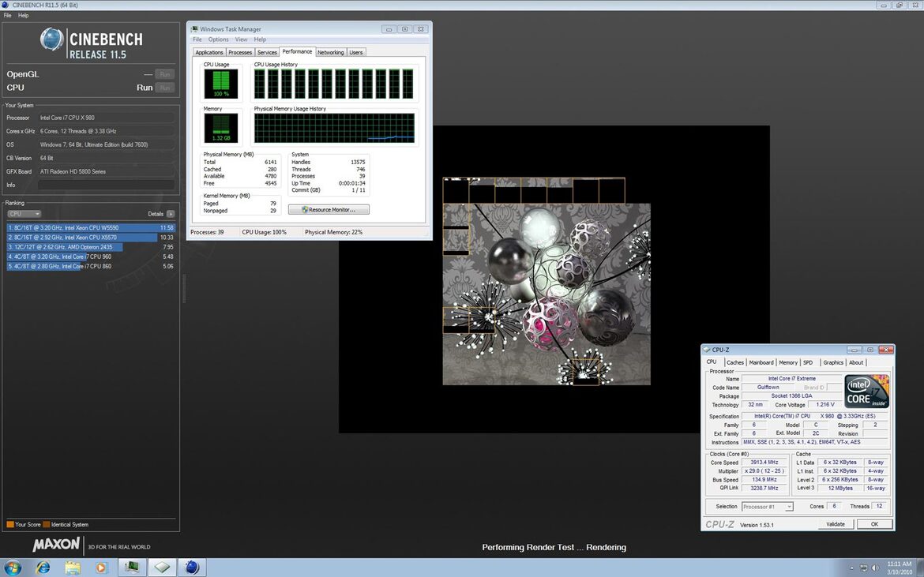Click the Intel Core i7 logo in CPU-Z
Viewport: 924px width, 577px height.
866,392
